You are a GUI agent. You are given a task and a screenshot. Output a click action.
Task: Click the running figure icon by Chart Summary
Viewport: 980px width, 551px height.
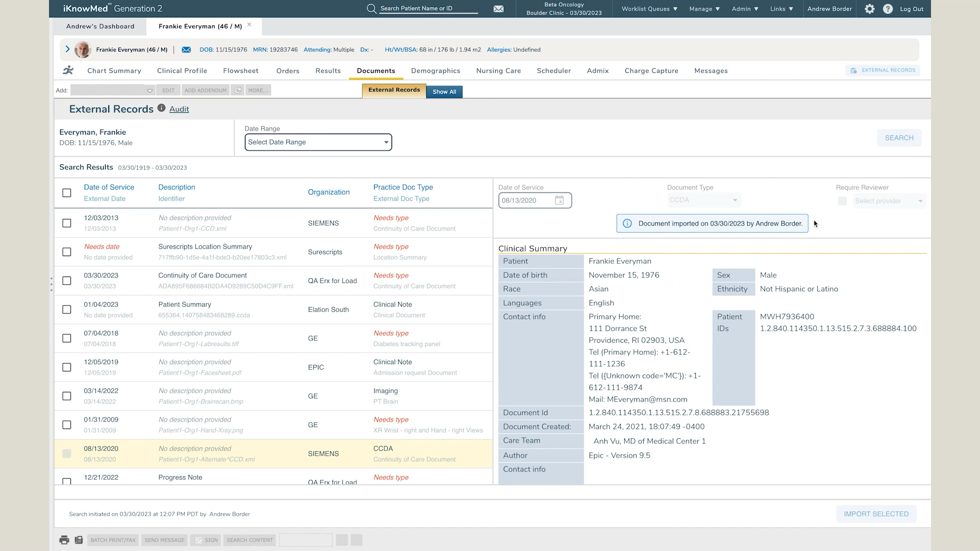coord(68,70)
